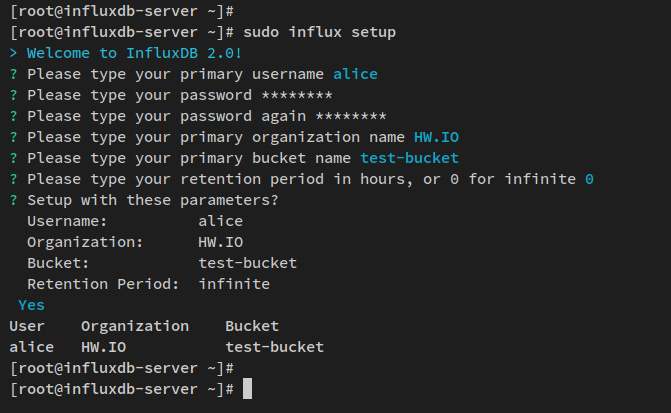The height and width of the screenshot is (413, 671).
Task: Click the 'User' column header in results
Action: tap(27, 326)
